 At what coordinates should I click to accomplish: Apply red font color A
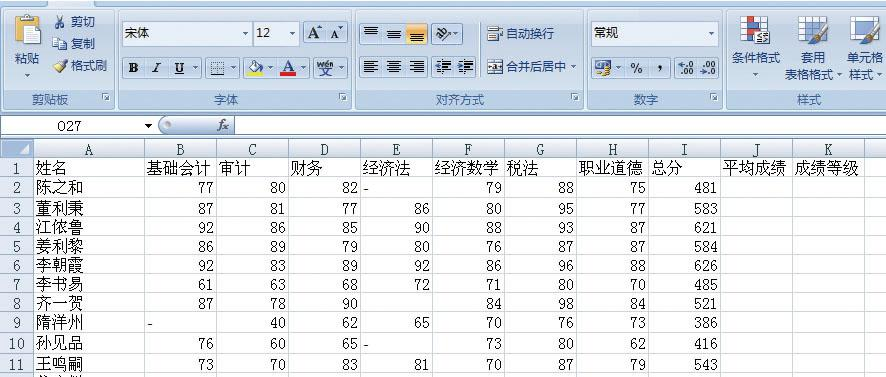288,68
